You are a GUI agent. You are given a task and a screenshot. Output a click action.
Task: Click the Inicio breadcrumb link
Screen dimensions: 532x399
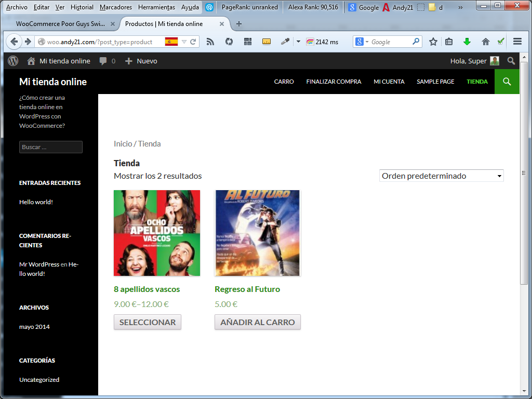[123, 143]
